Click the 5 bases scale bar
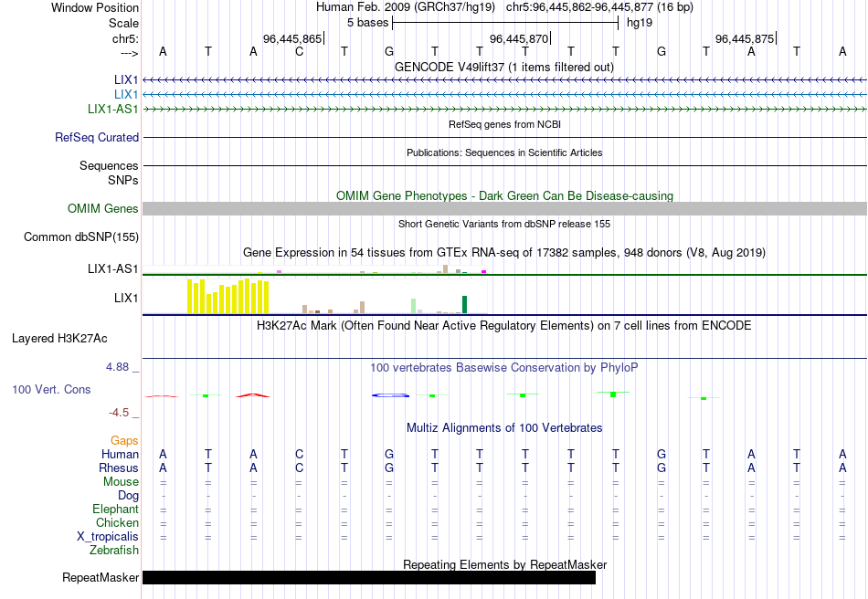Image resolution: width=868 pixels, height=599 pixels. coord(505,23)
